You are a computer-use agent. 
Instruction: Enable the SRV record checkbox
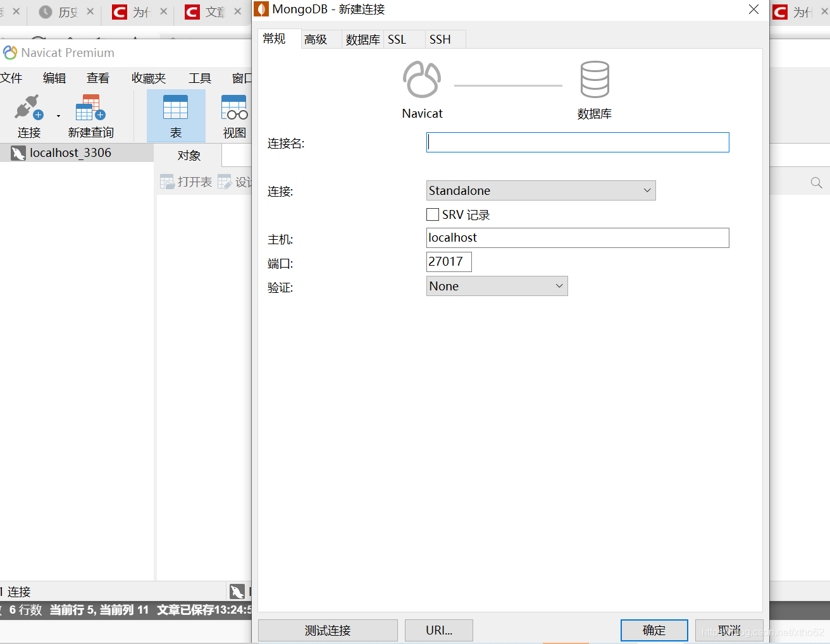(x=433, y=214)
